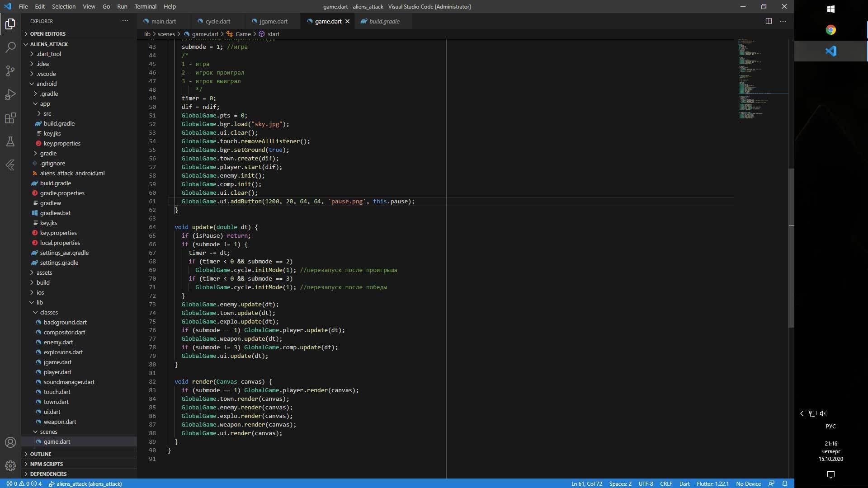The image size is (868, 488).
Task: Open the File menu
Action: coord(24,6)
